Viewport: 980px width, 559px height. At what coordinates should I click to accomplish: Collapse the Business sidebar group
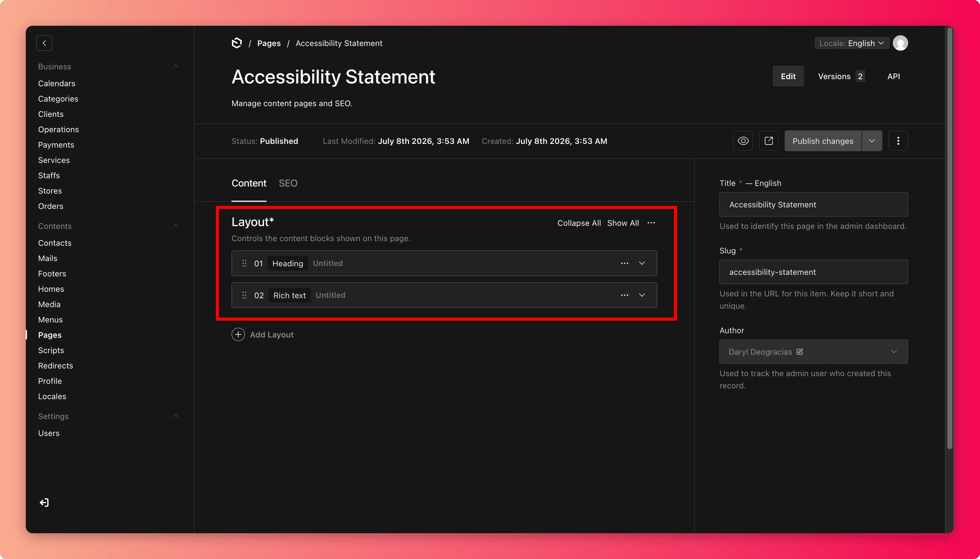(x=176, y=66)
